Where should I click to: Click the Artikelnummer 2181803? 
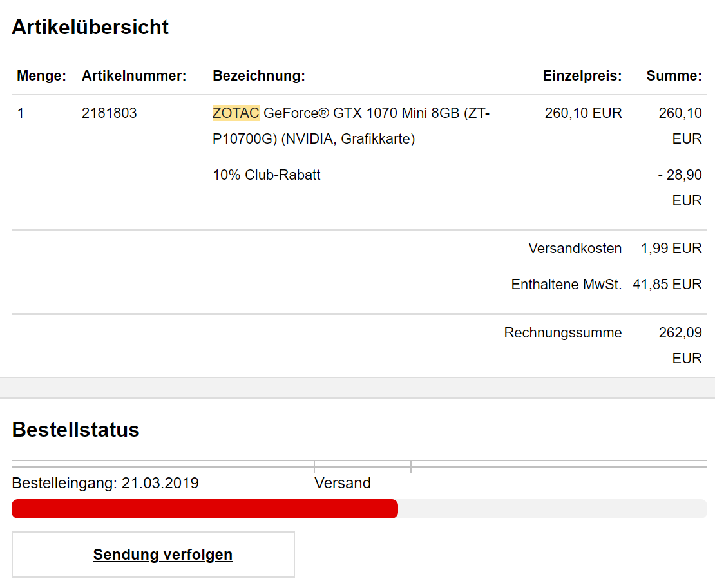tap(109, 113)
